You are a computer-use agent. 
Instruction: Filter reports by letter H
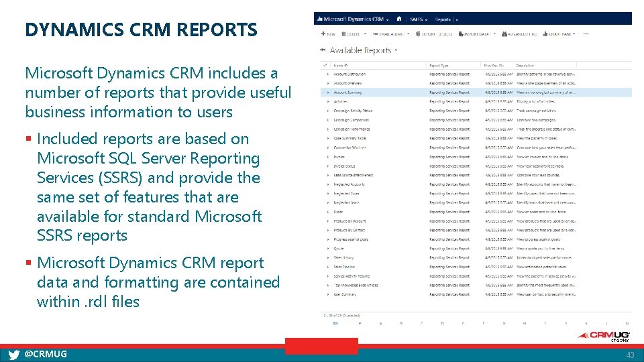[525, 323]
